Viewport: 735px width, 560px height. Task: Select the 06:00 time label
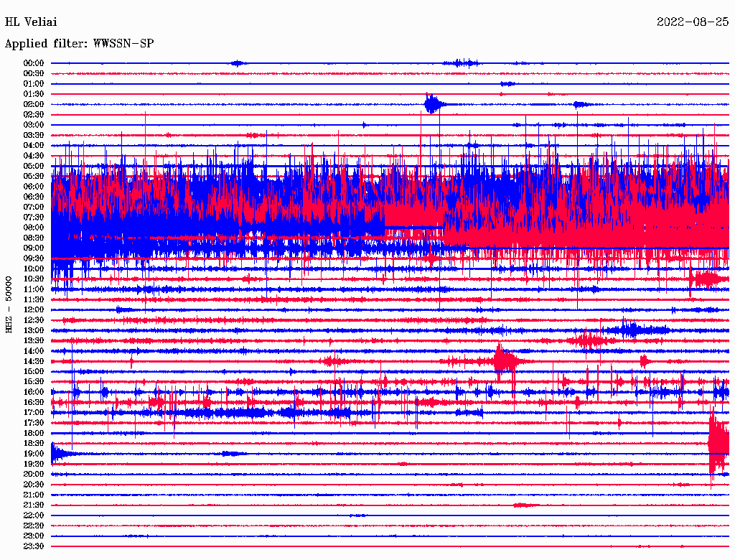pyautogui.click(x=34, y=186)
